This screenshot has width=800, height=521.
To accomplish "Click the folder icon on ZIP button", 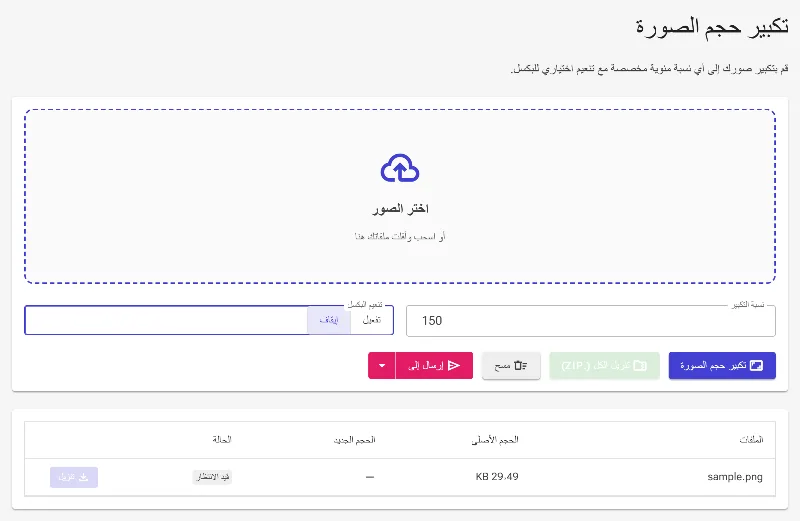I will click(x=640, y=365).
